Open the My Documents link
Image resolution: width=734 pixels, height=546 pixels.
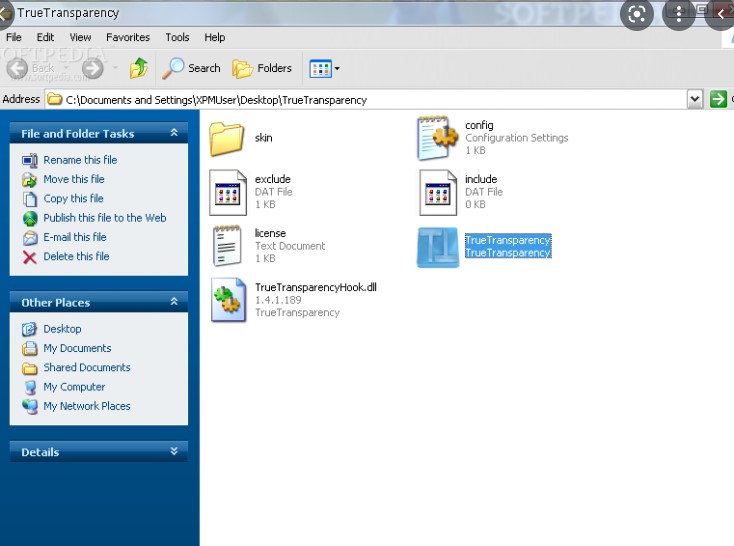pyautogui.click(x=77, y=348)
